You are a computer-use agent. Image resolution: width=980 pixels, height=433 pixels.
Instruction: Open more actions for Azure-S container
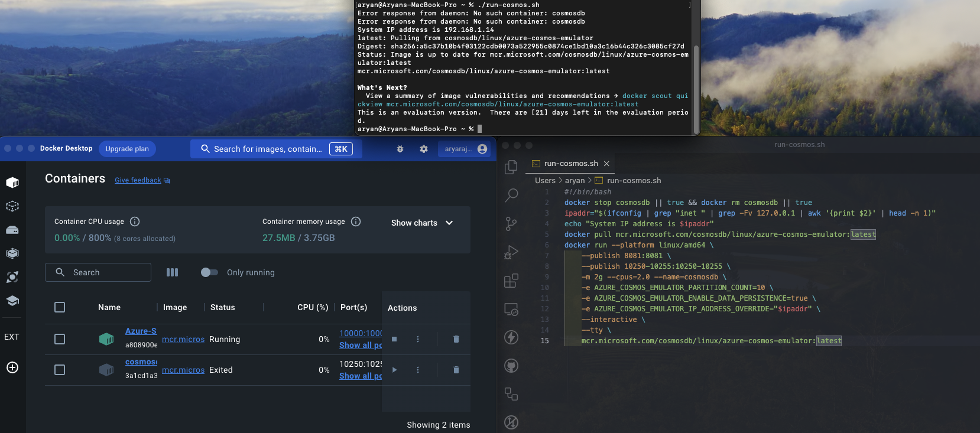click(x=418, y=339)
